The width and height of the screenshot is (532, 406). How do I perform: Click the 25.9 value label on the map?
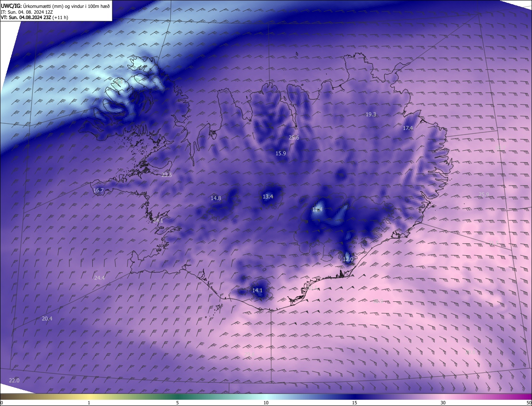[484, 194]
